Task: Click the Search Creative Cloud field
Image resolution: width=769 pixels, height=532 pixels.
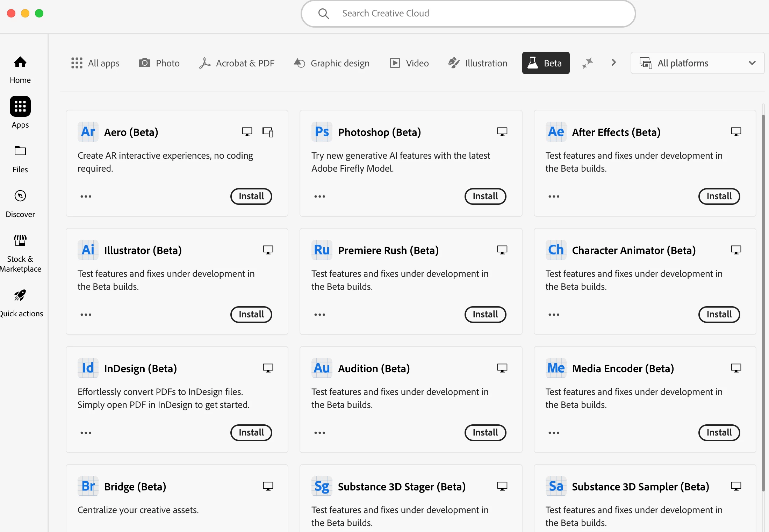Action: coord(468,13)
